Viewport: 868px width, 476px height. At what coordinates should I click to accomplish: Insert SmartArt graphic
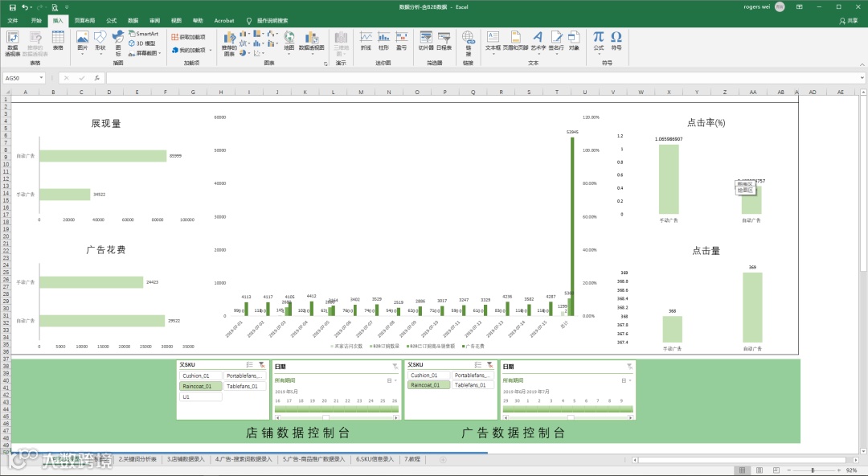[143, 34]
